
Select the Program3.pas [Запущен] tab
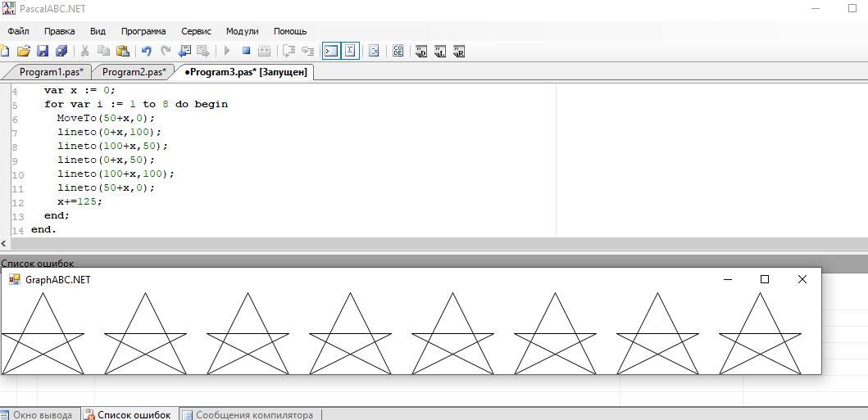click(x=245, y=72)
